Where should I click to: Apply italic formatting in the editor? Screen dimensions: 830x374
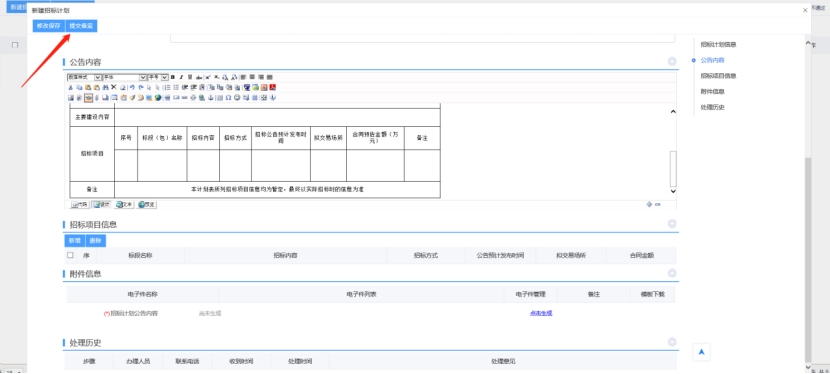(181, 77)
